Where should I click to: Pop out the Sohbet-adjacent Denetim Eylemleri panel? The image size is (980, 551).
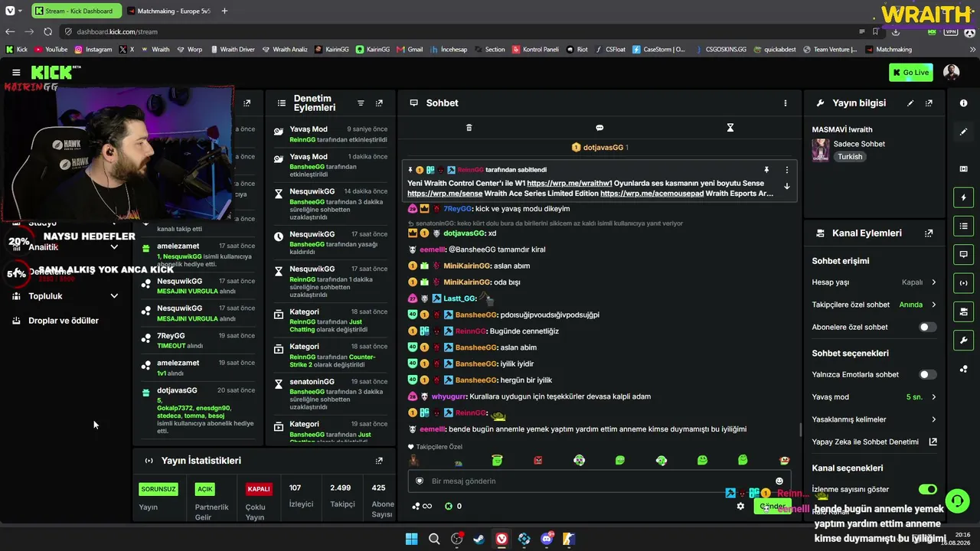[379, 103]
